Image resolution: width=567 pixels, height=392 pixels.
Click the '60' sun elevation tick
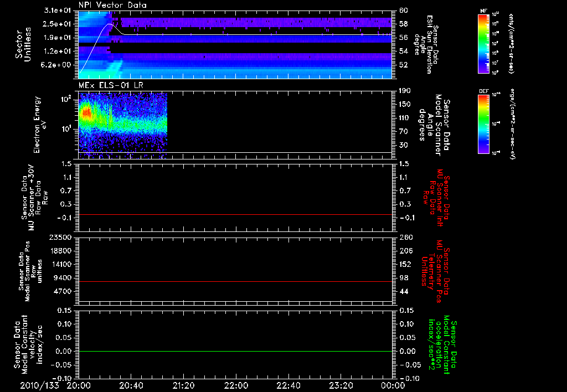click(404, 11)
